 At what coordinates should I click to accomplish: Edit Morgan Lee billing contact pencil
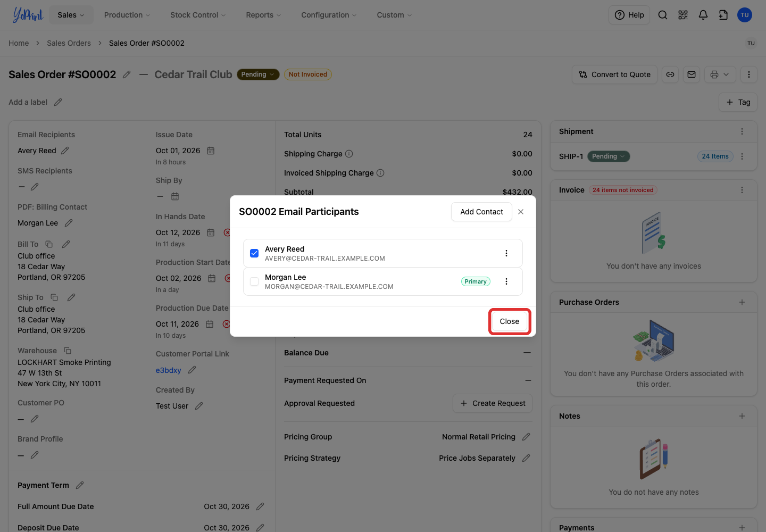(69, 223)
